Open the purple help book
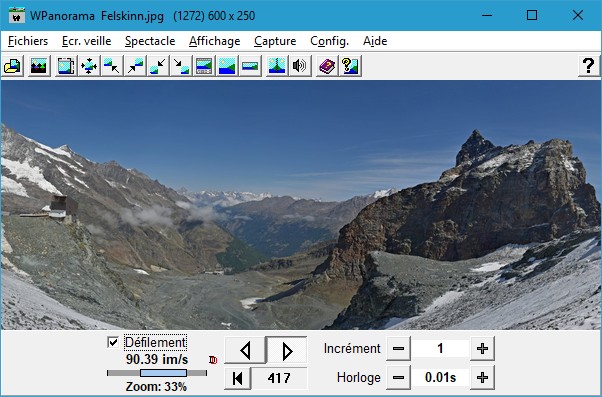 click(x=327, y=66)
